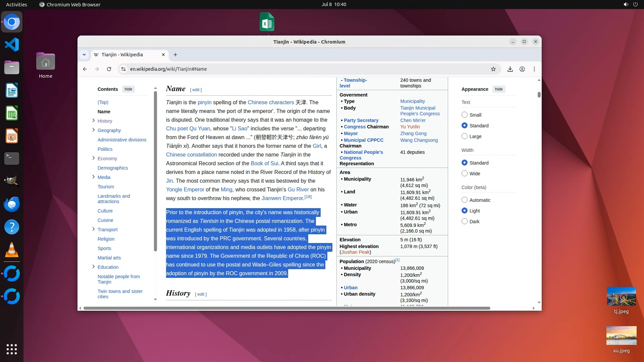This screenshot has width=644, height=362.
Task: Click the horizontal scrollbar at page bottom
Action: (x=287, y=308)
